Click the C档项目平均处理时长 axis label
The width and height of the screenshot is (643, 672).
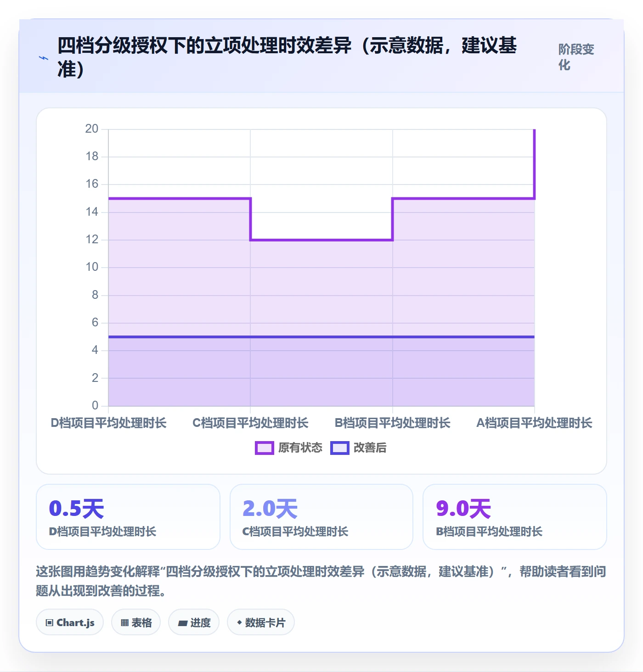[x=250, y=423]
